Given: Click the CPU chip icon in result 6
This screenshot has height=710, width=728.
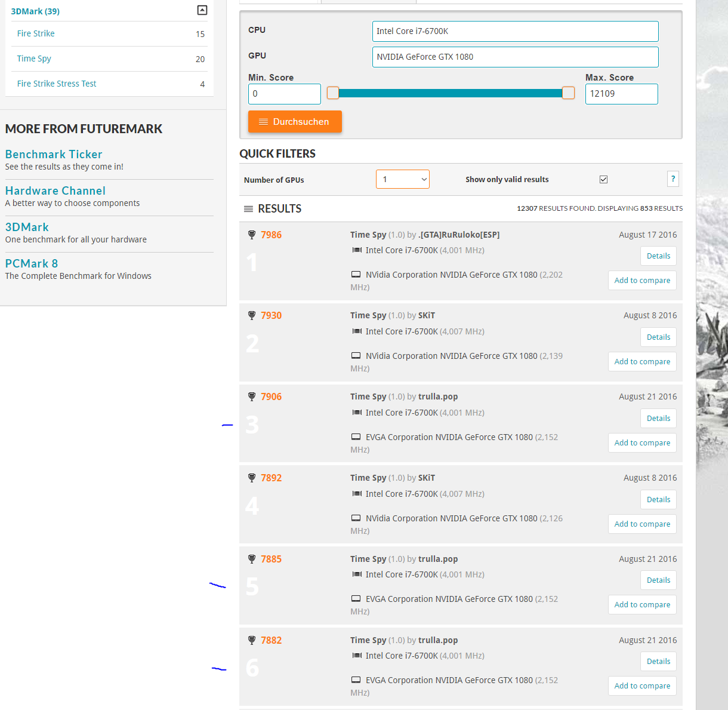Looking at the screenshot, I should (x=357, y=656).
